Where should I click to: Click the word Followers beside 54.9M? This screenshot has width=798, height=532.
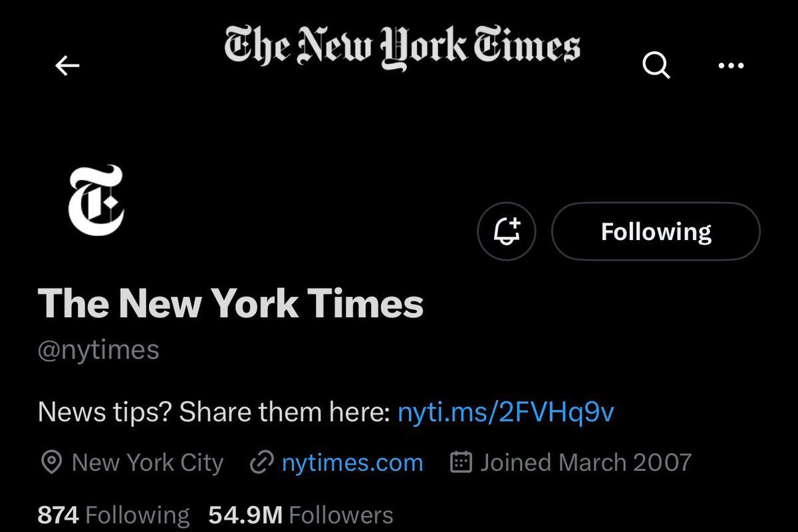(341, 515)
